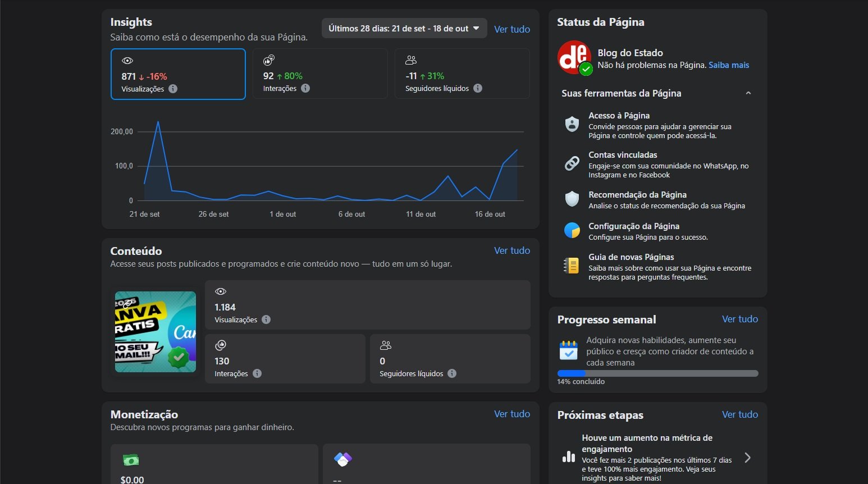Image resolution: width=868 pixels, height=484 pixels.
Task: Open the Canva post thumbnail in Conteúdo
Action: click(x=156, y=332)
